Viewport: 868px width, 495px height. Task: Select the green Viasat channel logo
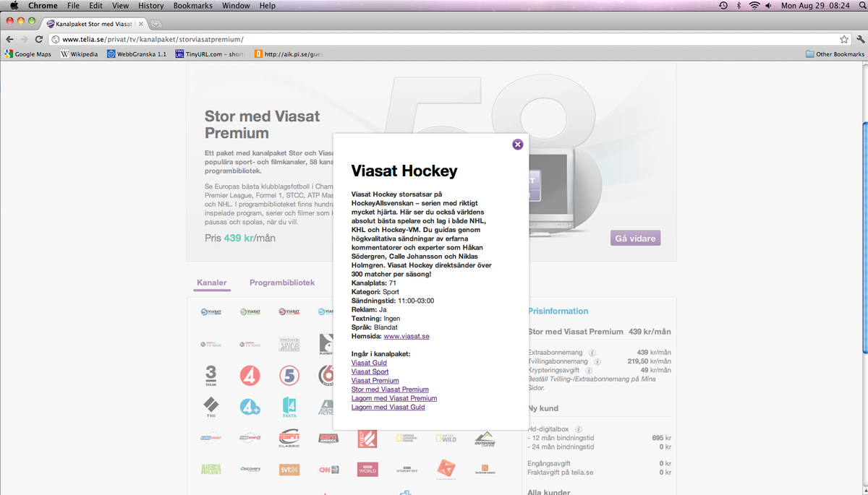[250, 311]
